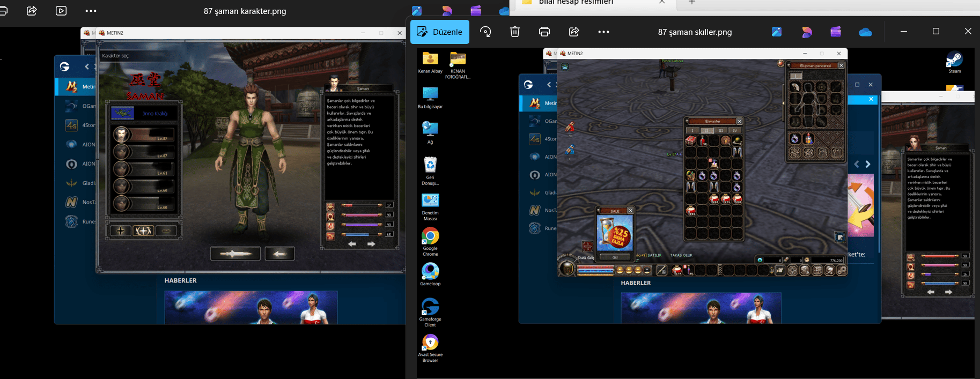The width and height of the screenshot is (980, 379).
Task: Open a new tab with plus button
Action: pos(692,3)
